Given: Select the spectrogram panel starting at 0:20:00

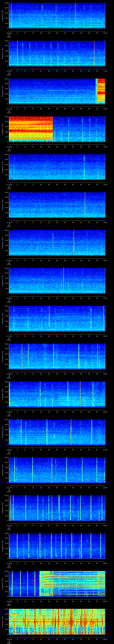Looking at the screenshot, I should (x=57, y=432).
